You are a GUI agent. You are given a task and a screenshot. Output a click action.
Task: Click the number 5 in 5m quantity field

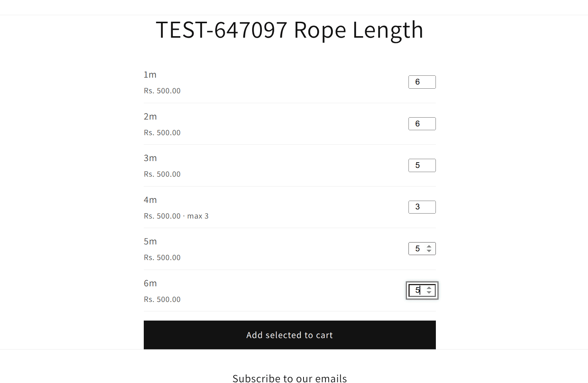click(x=418, y=249)
